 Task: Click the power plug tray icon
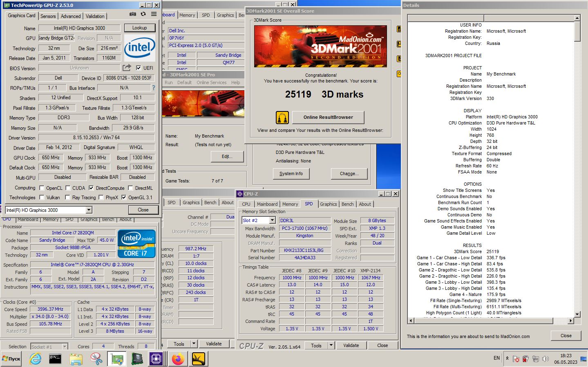[525, 359]
